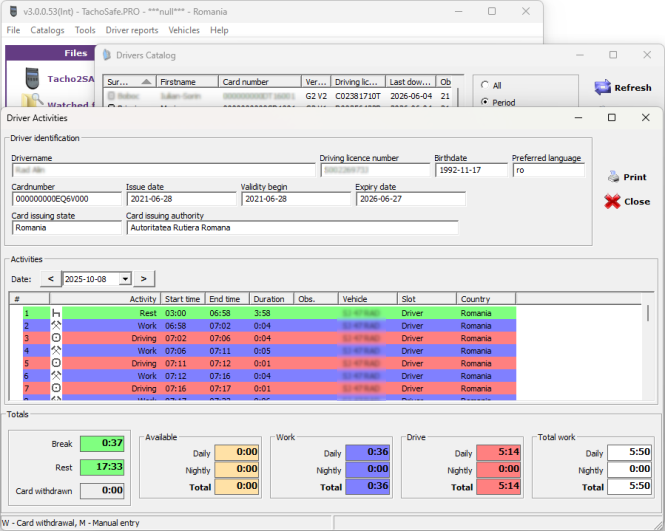Click the Close button in Driver Activities
Screen dimensions: 665x531
click(627, 201)
